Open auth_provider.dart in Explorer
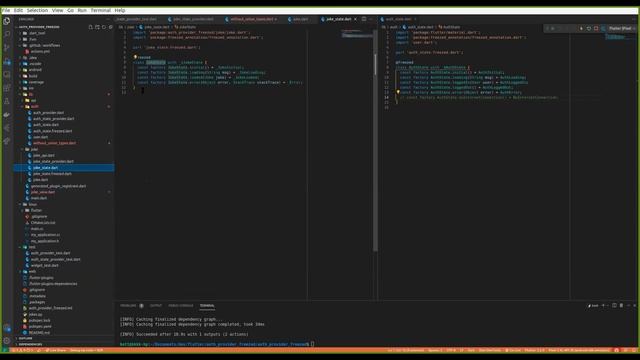Image resolution: width=640 pixels, height=360 pixels. (x=48, y=113)
